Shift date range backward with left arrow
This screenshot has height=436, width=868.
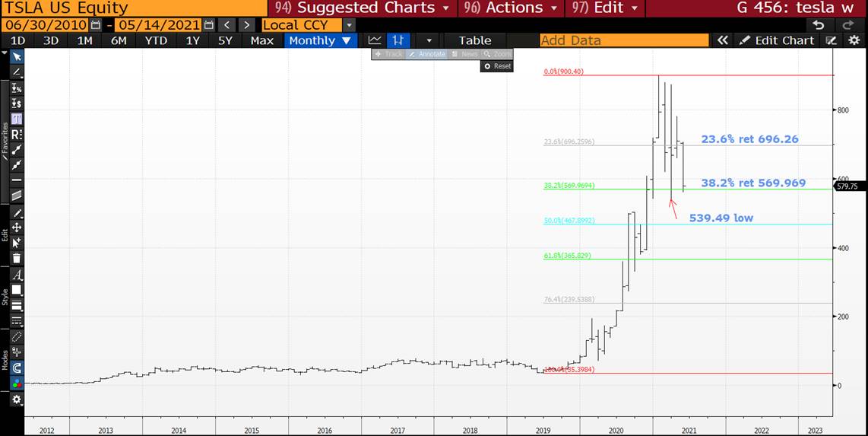(226, 25)
